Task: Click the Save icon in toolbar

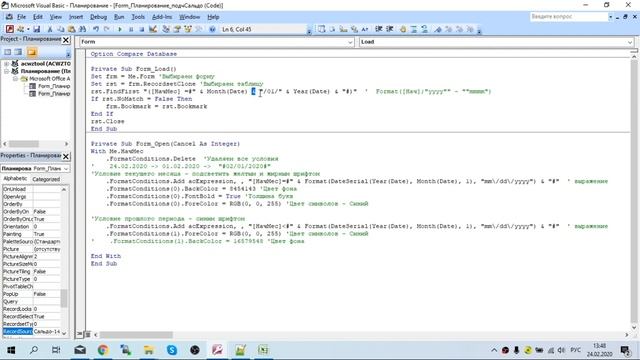Action: [36, 29]
